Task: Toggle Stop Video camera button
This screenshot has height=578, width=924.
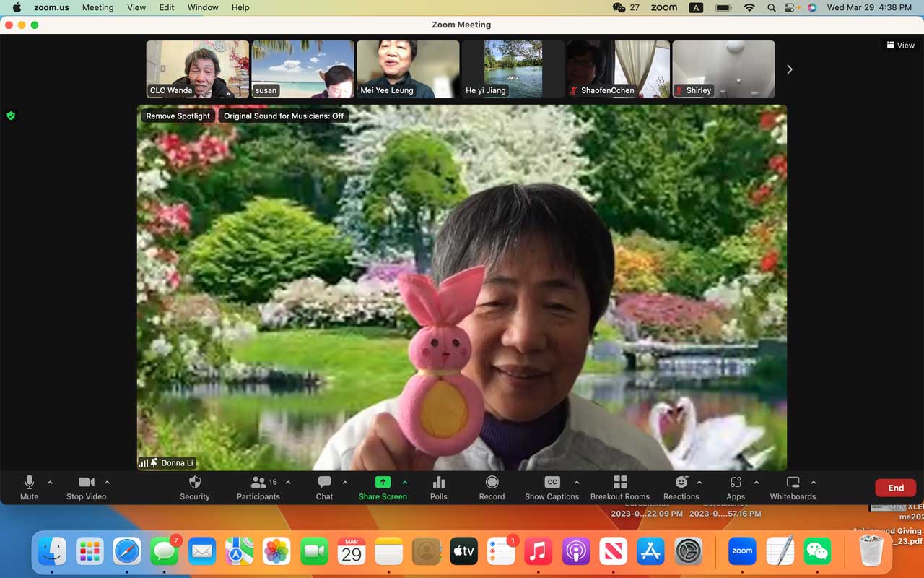Action: click(x=86, y=483)
